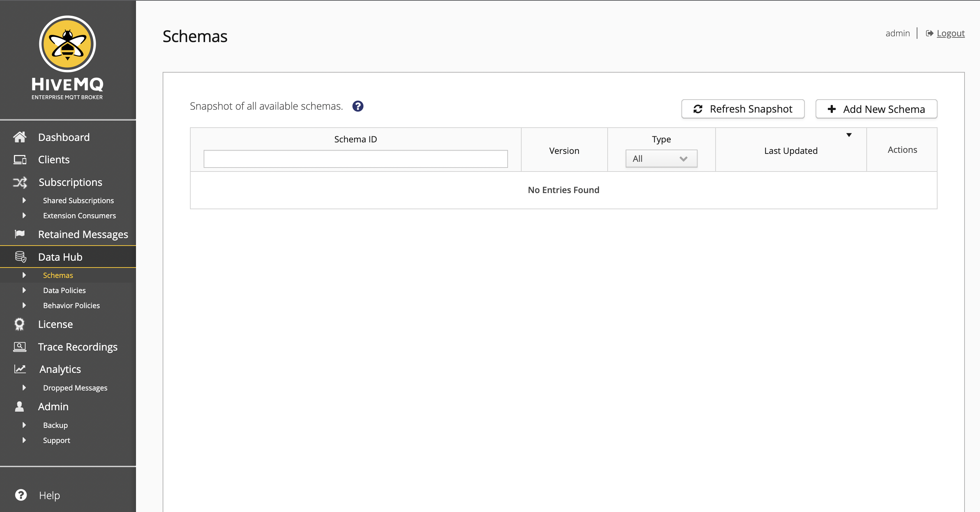Click Behavior Policies tree item
The image size is (980, 512).
click(72, 305)
